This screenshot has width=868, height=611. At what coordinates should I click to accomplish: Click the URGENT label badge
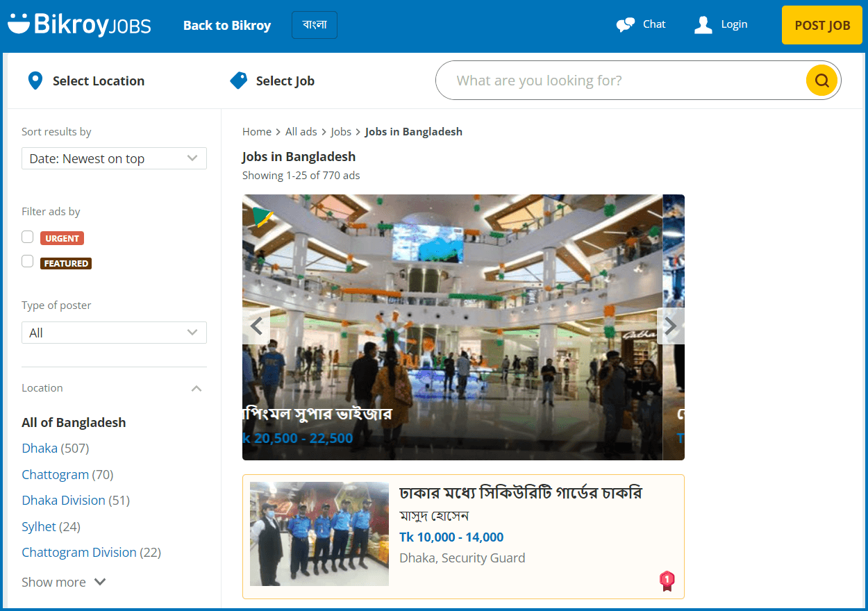(62, 238)
